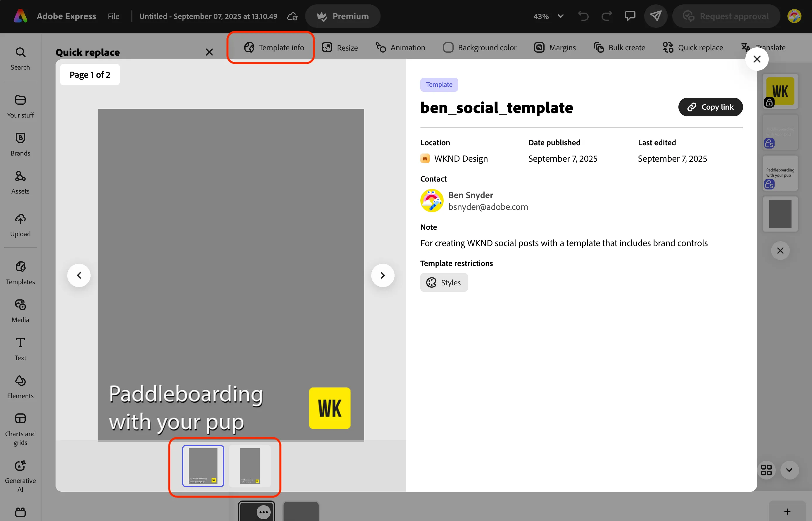Click Quick replace in the toolbar
812x521 pixels.
pos(693,47)
